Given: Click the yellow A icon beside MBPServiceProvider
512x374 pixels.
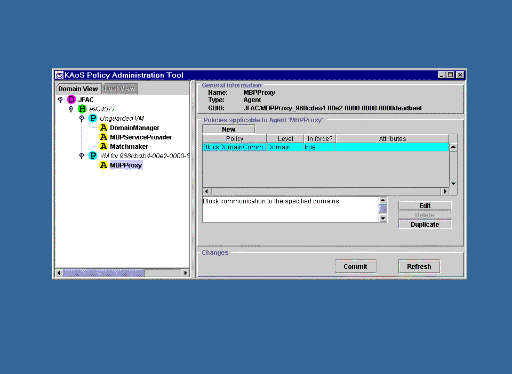Looking at the screenshot, I should (103, 137).
